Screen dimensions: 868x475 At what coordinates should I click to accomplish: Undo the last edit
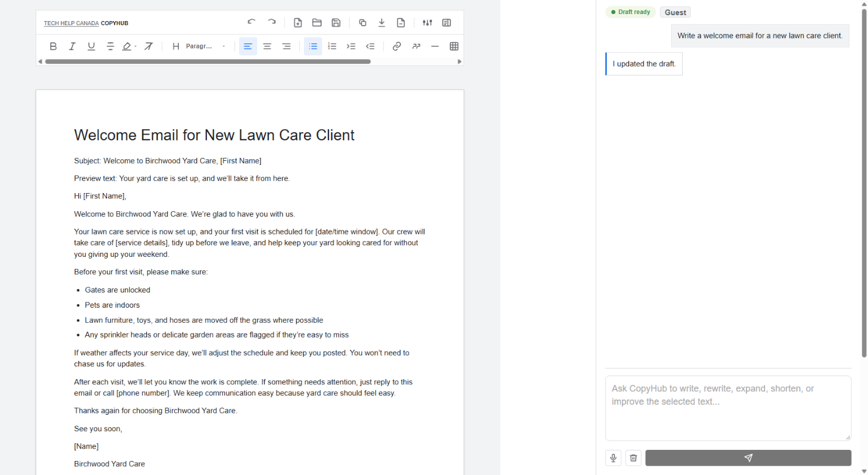coord(252,23)
